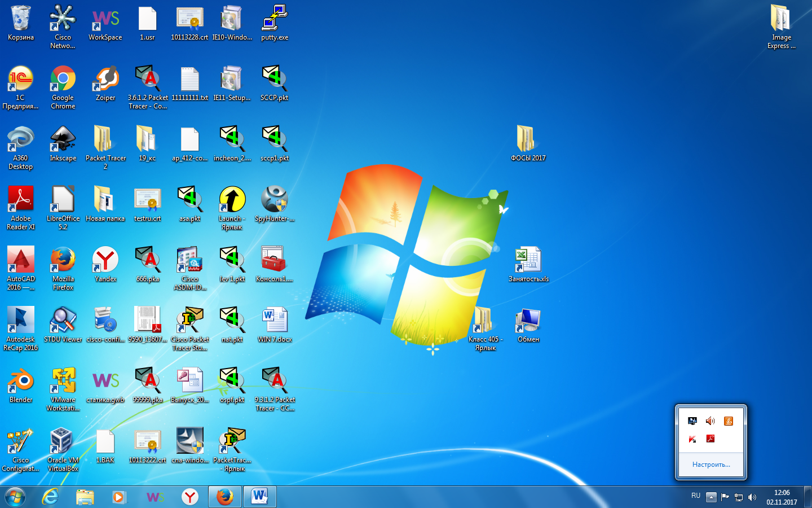Open the WorkSpace taskbar icon
This screenshot has height=508, width=812.
click(155, 497)
